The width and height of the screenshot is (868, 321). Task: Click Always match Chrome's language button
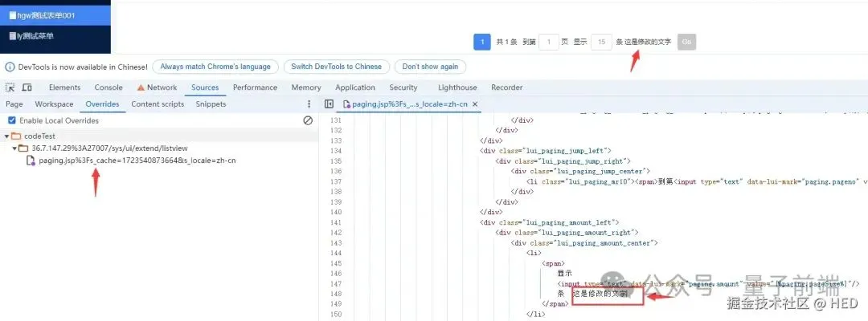click(215, 67)
